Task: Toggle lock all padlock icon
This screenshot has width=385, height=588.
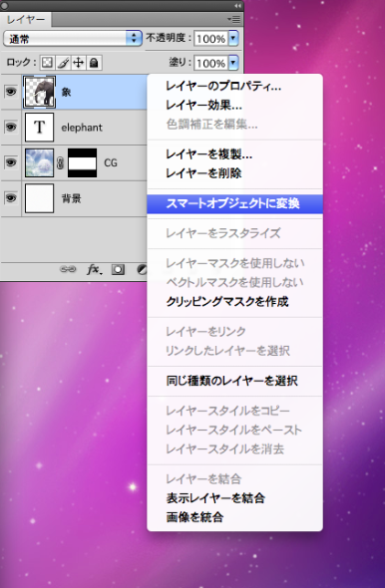Action: [x=94, y=63]
